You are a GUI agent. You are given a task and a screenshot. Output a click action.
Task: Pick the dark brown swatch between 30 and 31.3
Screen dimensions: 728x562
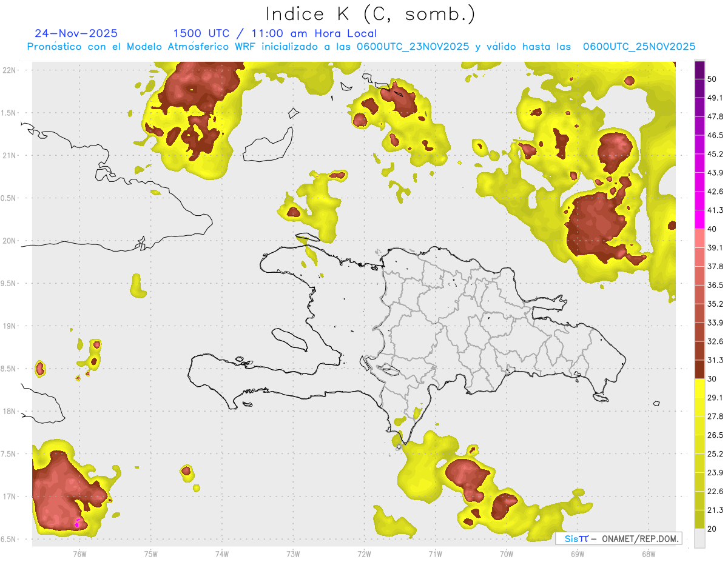coord(700,369)
